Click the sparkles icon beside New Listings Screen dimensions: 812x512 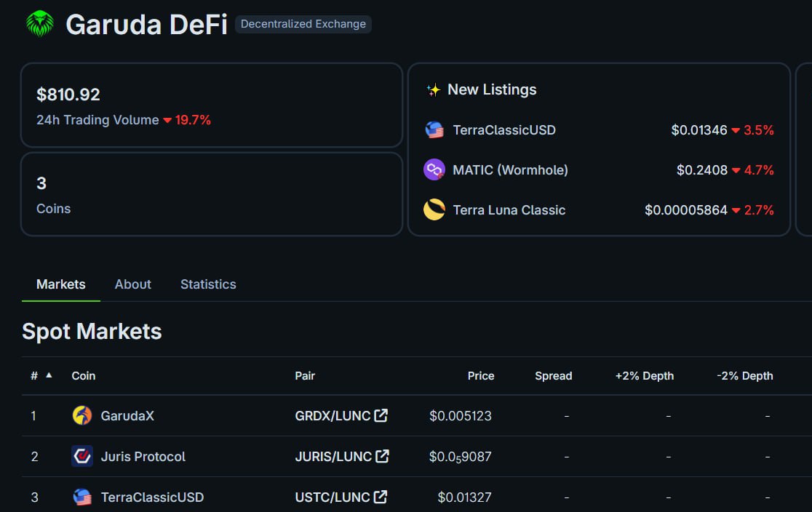(x=432, y=89)
